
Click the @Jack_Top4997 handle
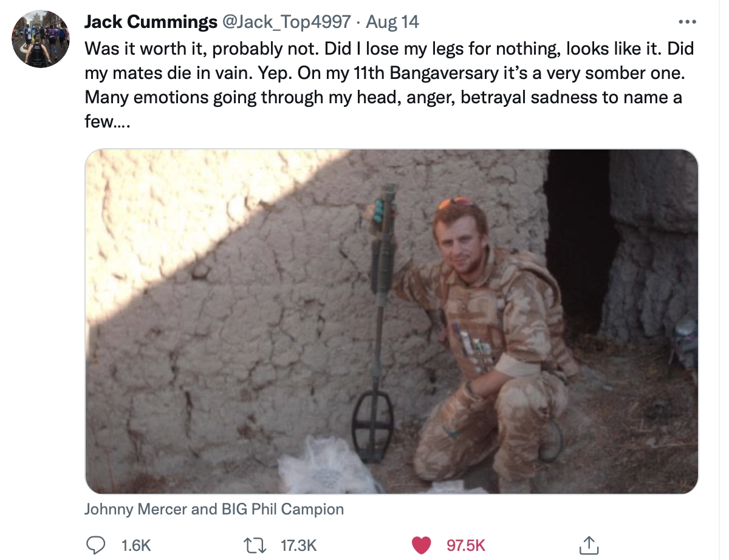pyautogui.click(x=287, y=22)
